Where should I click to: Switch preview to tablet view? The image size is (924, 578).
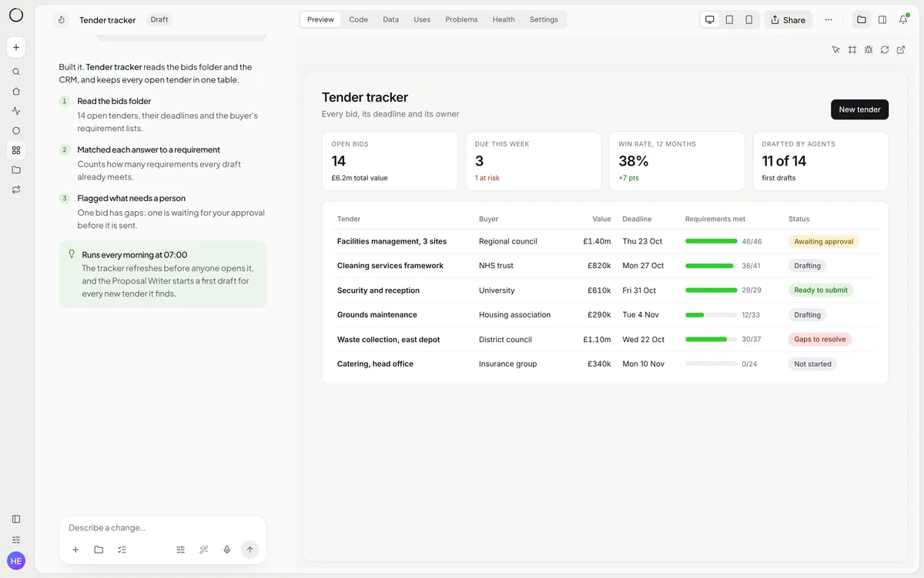[729, 20]
